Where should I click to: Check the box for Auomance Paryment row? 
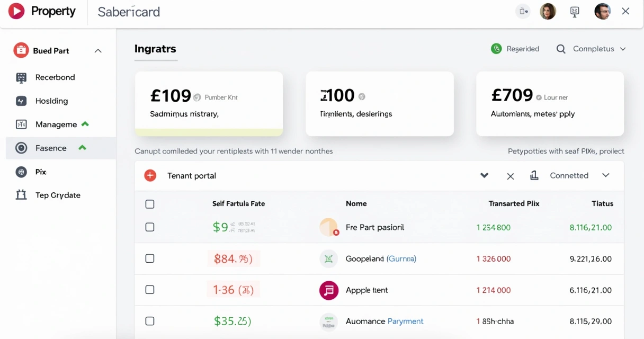tap(150, 321)
